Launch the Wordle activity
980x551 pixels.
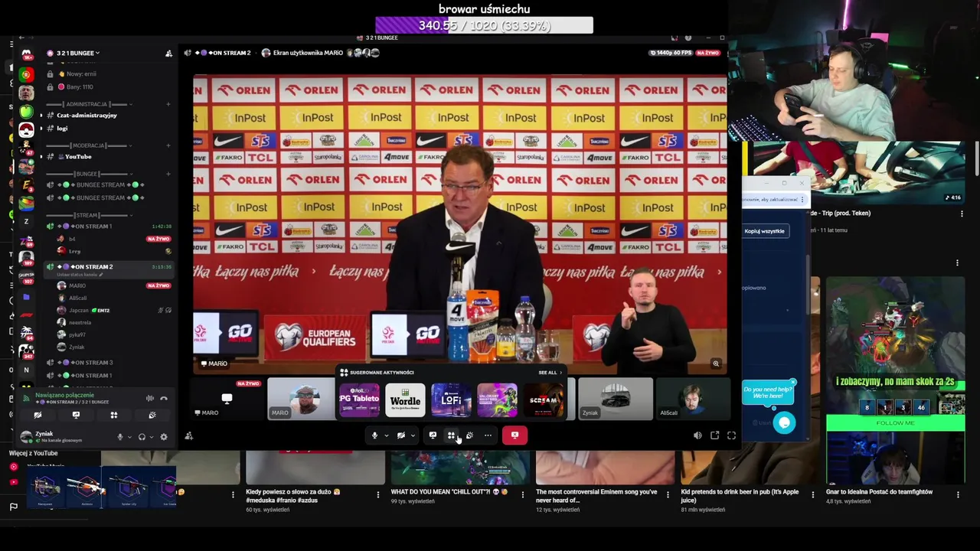point(405,400)
